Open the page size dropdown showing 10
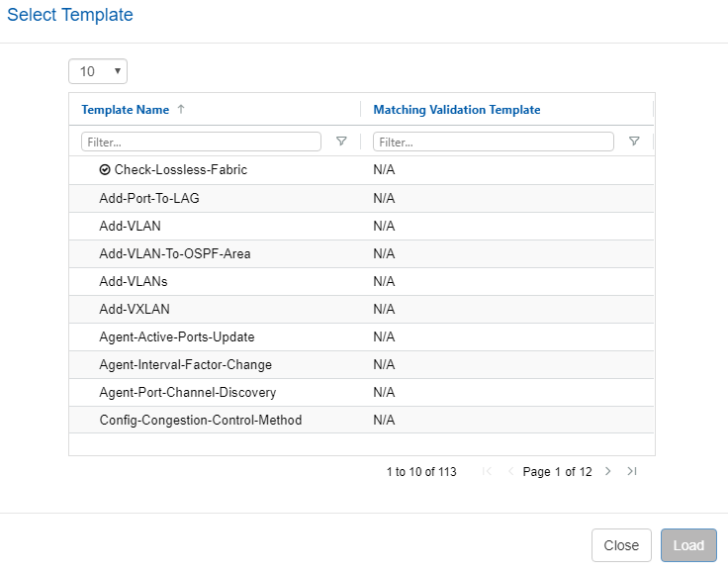Screen dimensions: 728x574 (98, 71)
